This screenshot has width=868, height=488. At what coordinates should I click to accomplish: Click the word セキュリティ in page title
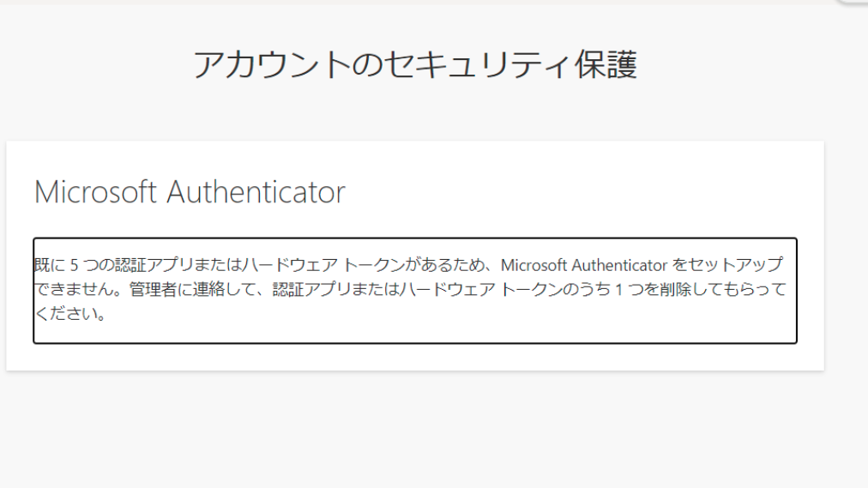[477, 64]
